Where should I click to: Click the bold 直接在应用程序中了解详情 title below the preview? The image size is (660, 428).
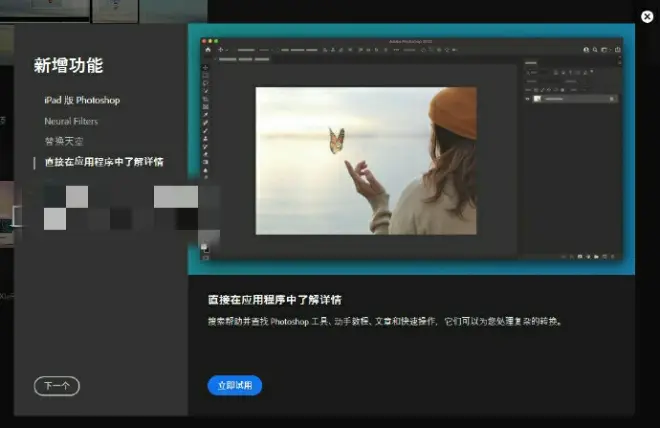tap(274, 300)
